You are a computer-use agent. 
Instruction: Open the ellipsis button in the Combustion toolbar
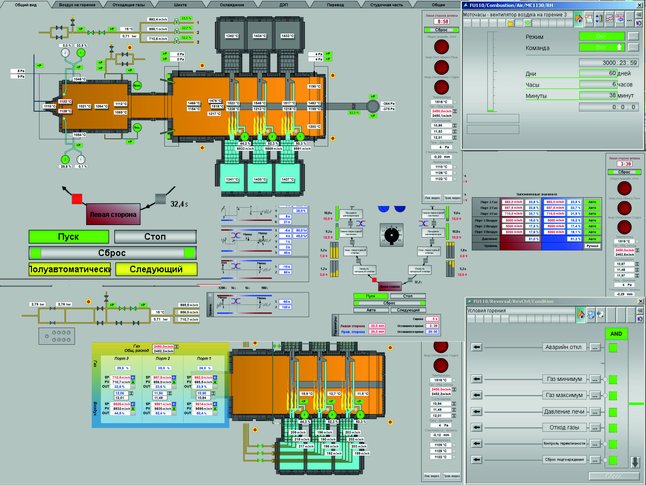pyautogui.click(x=630, y=19)
